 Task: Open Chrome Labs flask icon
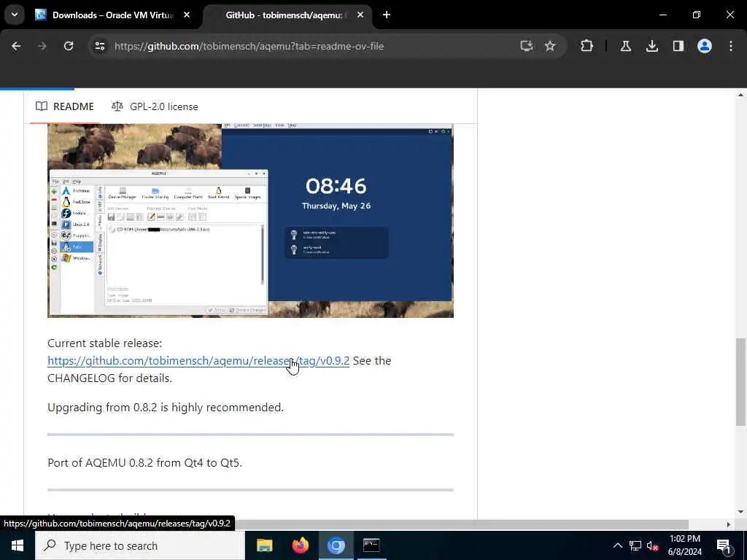pos(625,46)
